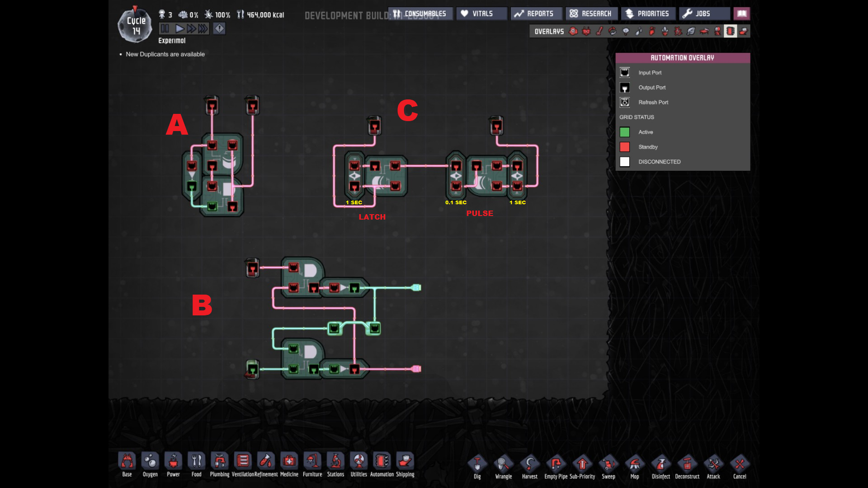
Task: Set game to fastest speed
Action: (x=203, y=28)
